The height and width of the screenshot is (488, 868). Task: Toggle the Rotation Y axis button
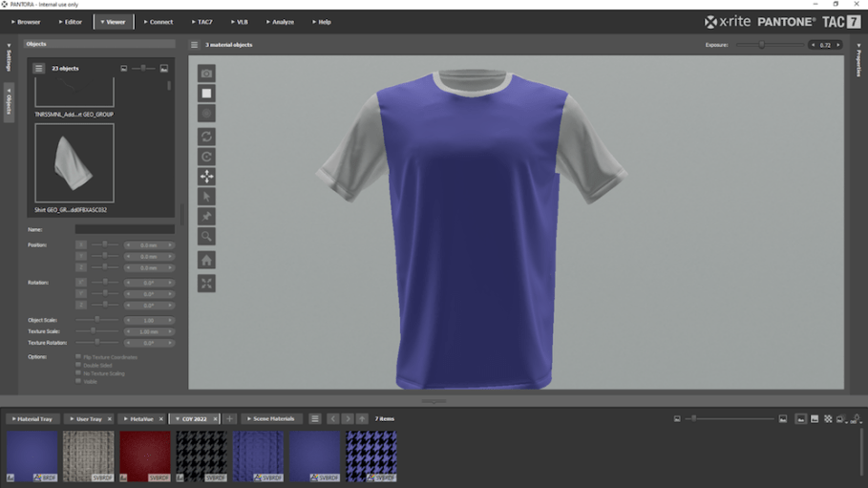(x=81, y=293)
